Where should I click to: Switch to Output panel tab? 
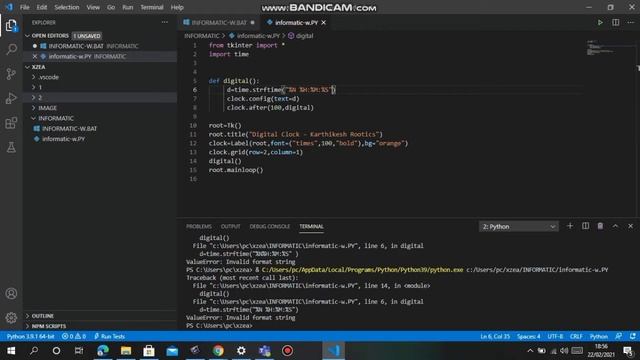231,227
